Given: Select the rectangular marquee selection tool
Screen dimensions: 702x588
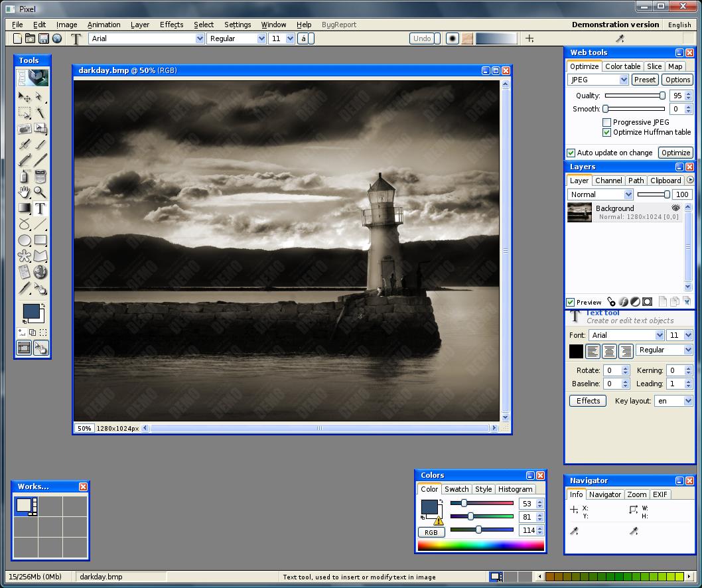Looking at the screenshot, I should pos(25,113).
